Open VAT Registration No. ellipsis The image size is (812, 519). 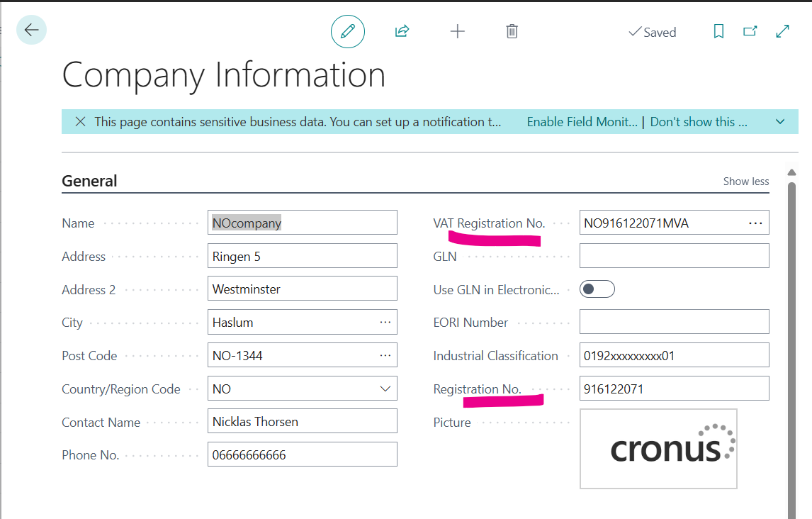[755, 223]
